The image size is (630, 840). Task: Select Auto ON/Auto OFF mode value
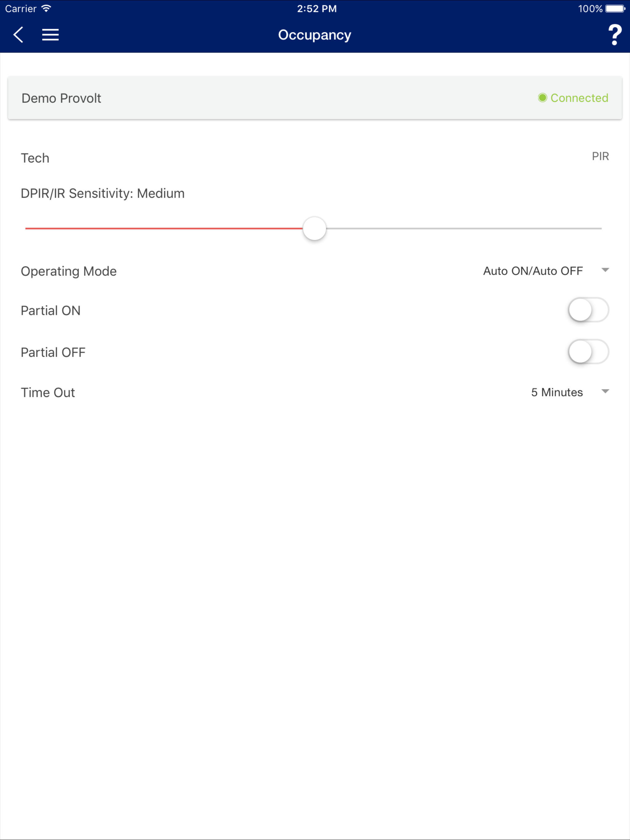(x=533, y=271)
